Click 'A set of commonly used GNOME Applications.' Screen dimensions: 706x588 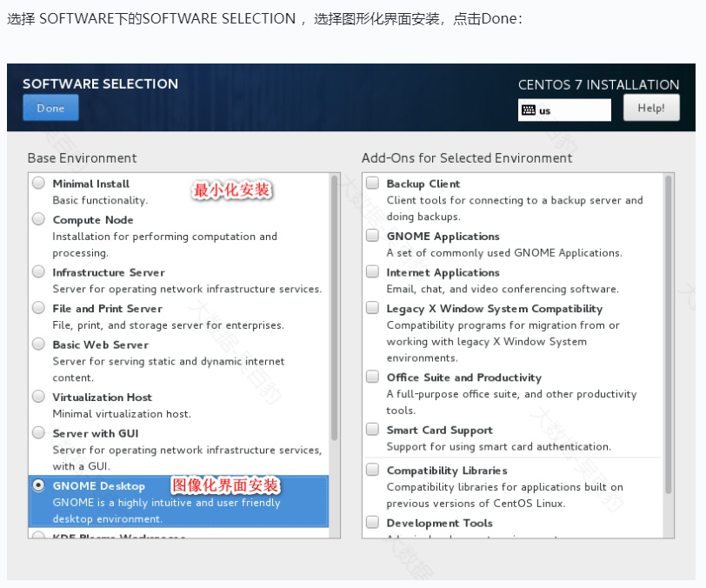point(504,253)
